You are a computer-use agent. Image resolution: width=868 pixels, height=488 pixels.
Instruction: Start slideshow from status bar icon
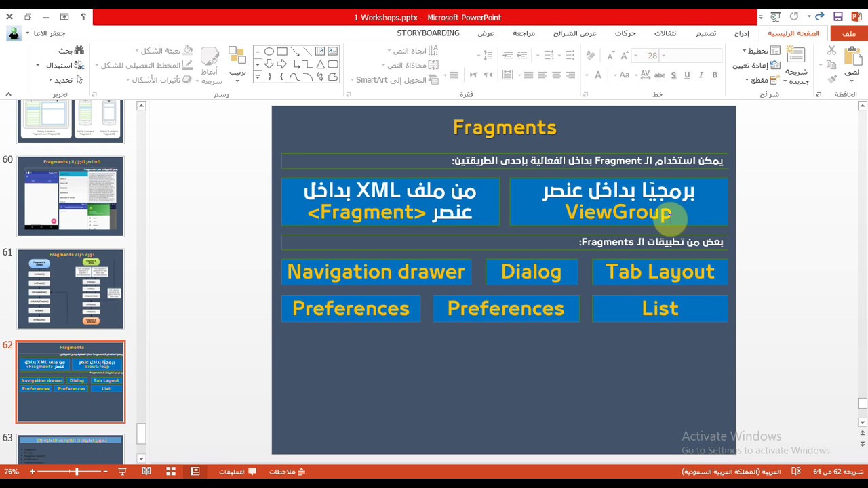(x=122, y=472)
